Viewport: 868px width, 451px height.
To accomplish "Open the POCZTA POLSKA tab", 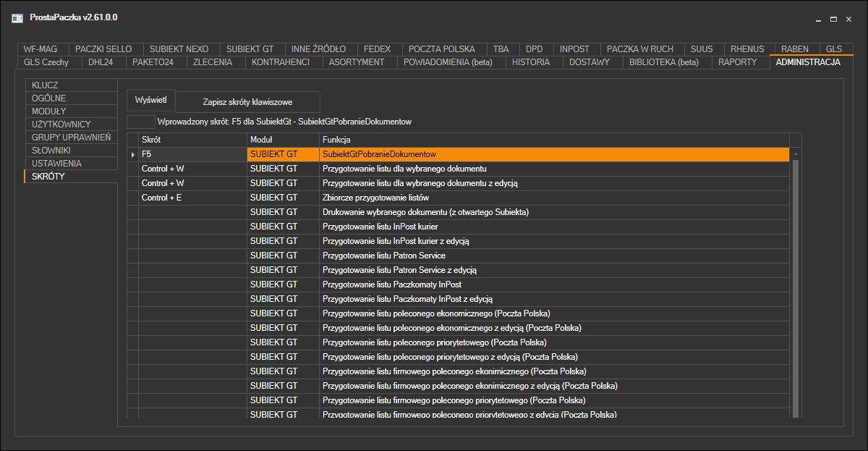I will [x=442, y=49].
